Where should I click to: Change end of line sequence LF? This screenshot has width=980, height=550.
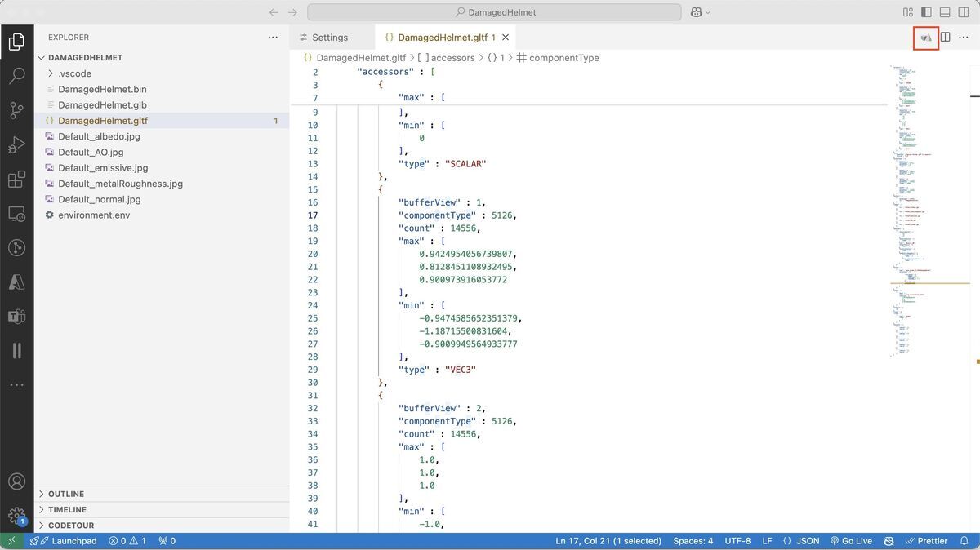(x=768, y=541)
